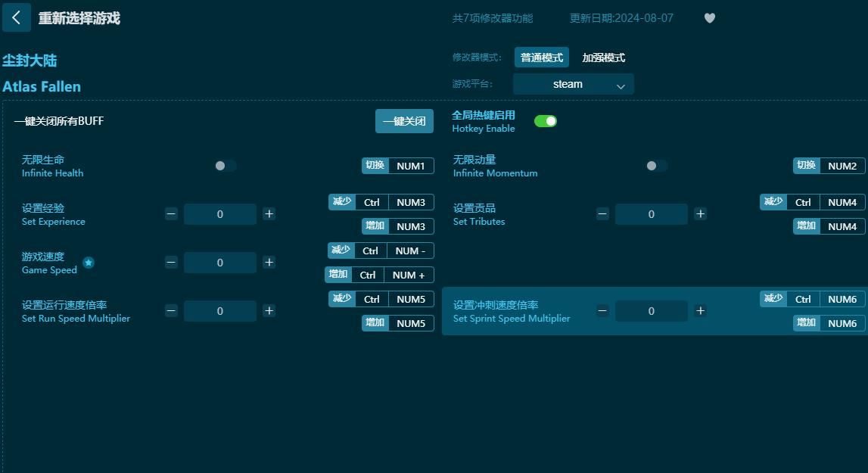Viewport: 868px width, 473px height.
Task: Click the NUM2 hotkey for 无限动量
Action: click(842, 165)
